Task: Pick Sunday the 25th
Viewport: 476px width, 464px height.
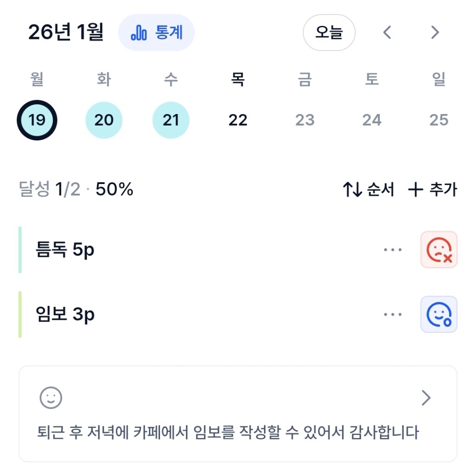Action: (x=438, y=121)
